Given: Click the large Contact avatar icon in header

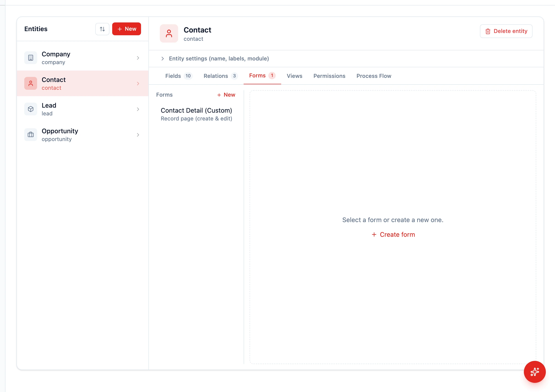Looking at the screenshot, I should [x=169, y=34].
